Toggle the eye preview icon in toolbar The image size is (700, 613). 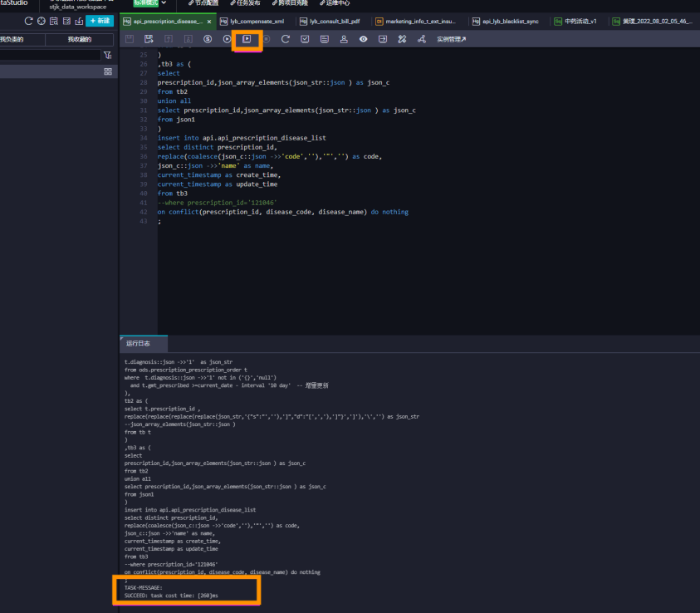click(364, 39)
